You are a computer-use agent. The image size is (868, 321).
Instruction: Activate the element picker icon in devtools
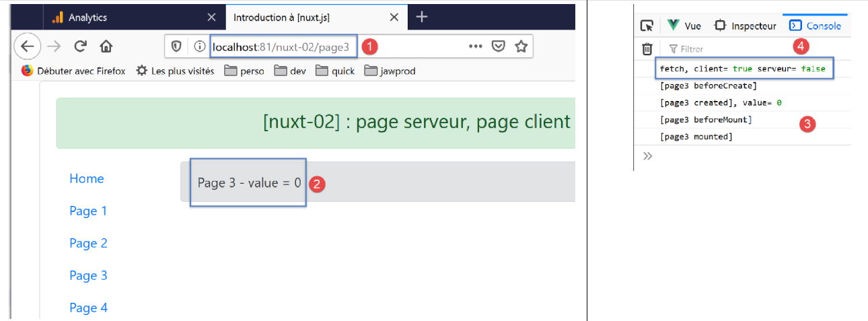tap(647, 26)
